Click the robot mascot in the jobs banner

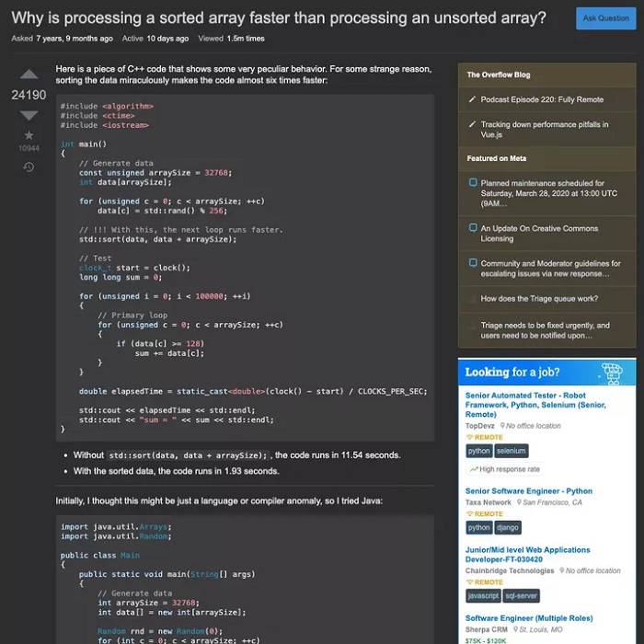(x=612, y=373)
